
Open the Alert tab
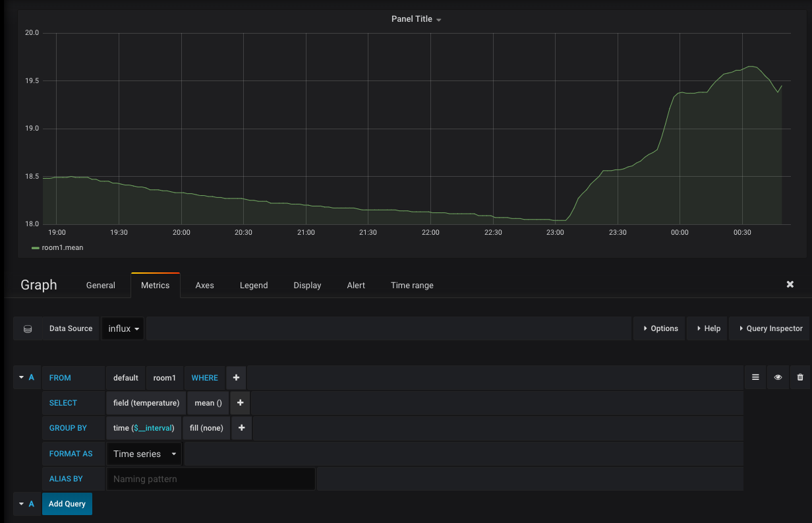pyautogui.click(x=356, y=286)
